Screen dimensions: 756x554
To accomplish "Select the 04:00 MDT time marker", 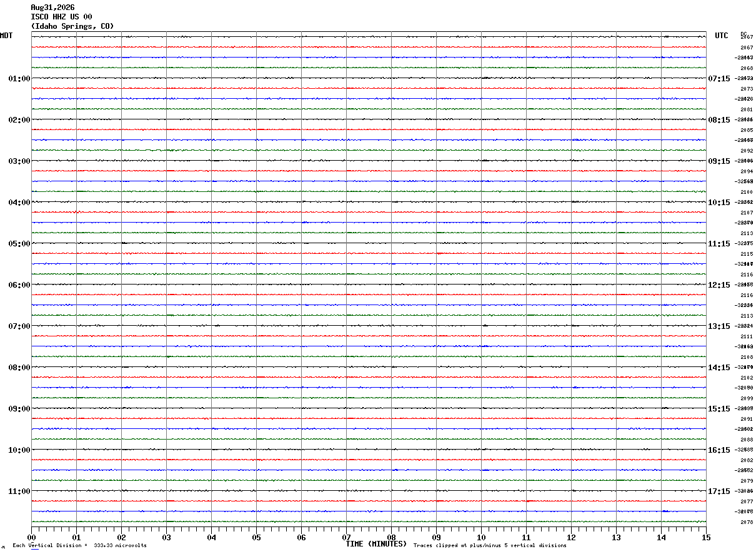I will (x=19, y=203).
